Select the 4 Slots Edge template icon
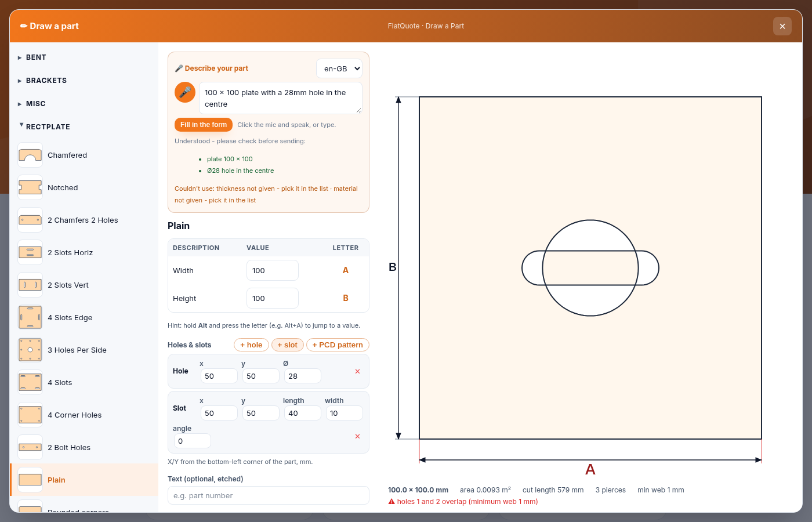This screenshot has width=812, height=522. pyautogui.click(x=30, y=317)
